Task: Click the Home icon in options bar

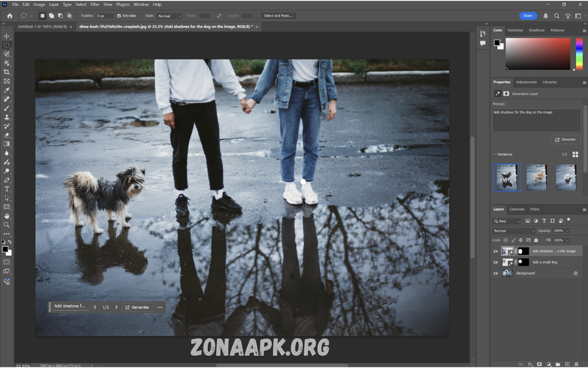Action: pos(9,16)
